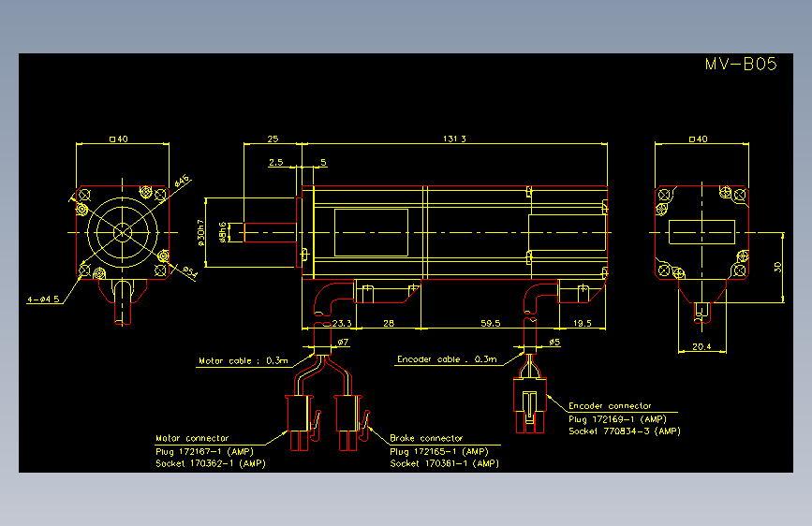Click the 23.3 bottom dimension
This screenshot has width=812, height=526.
pos(342,323)
